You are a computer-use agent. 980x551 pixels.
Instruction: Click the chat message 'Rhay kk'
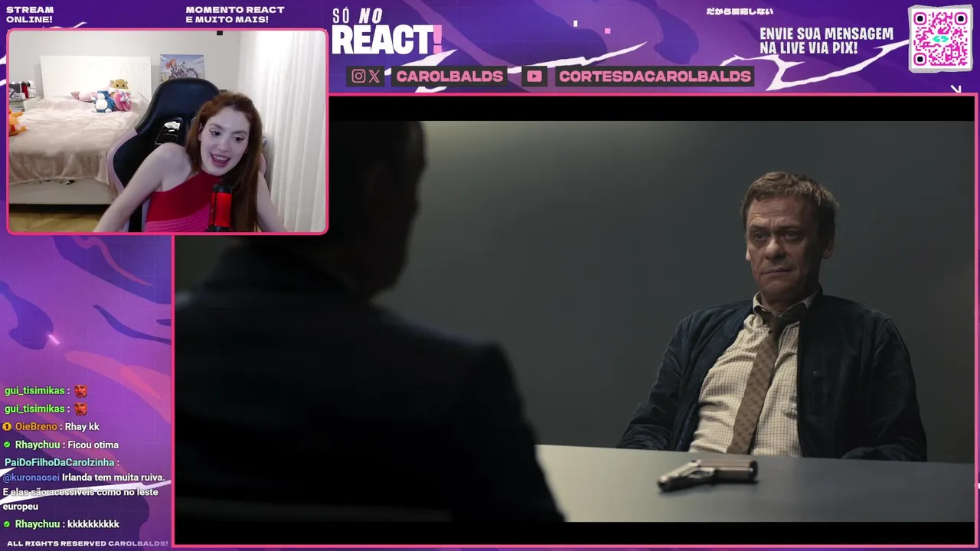83,427
